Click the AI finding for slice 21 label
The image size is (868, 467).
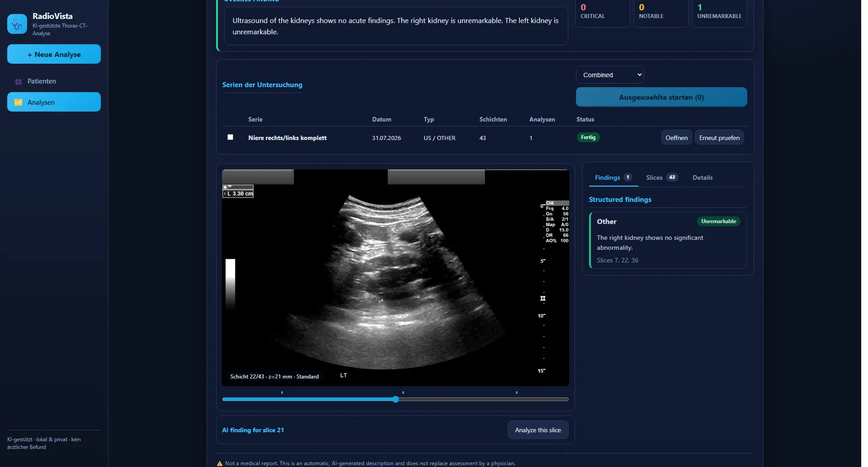click(x=253, y=430)
